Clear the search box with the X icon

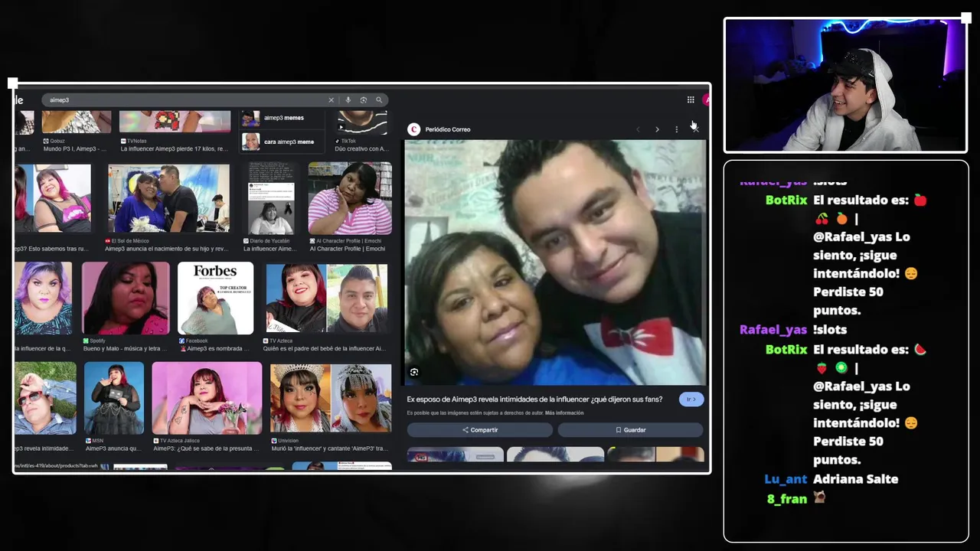331,100
